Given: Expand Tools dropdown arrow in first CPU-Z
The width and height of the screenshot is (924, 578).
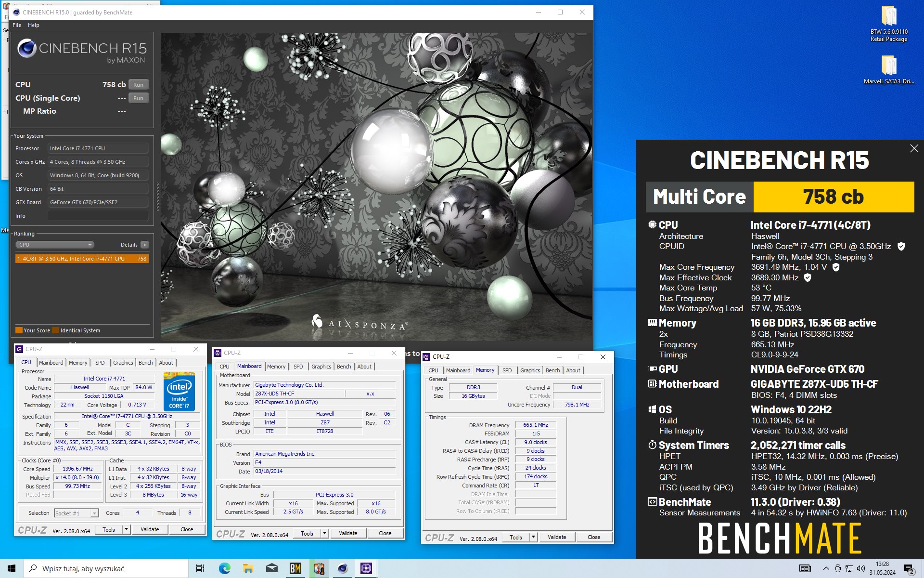Looking at the screenshot, I should point(126,529).
